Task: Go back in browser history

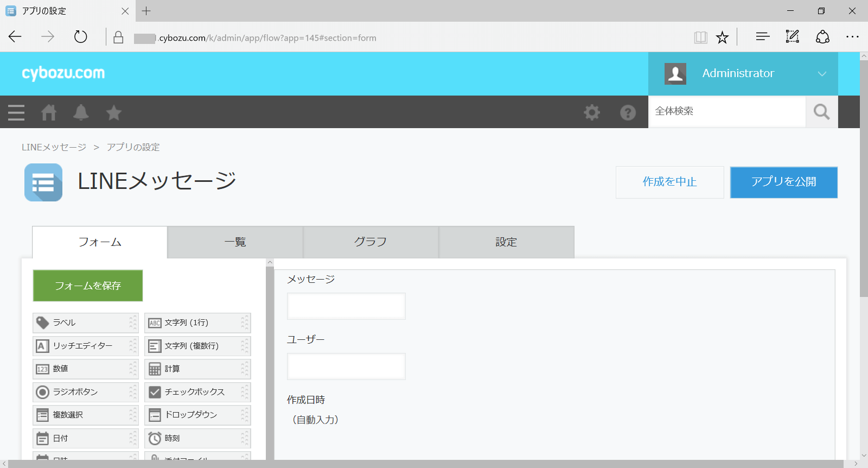Action: 15,37
